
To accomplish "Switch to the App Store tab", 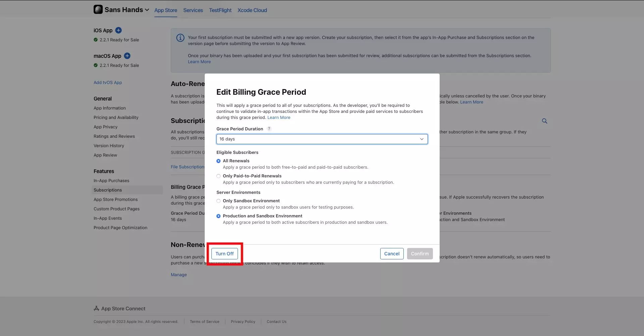I will tap(166, 10).
